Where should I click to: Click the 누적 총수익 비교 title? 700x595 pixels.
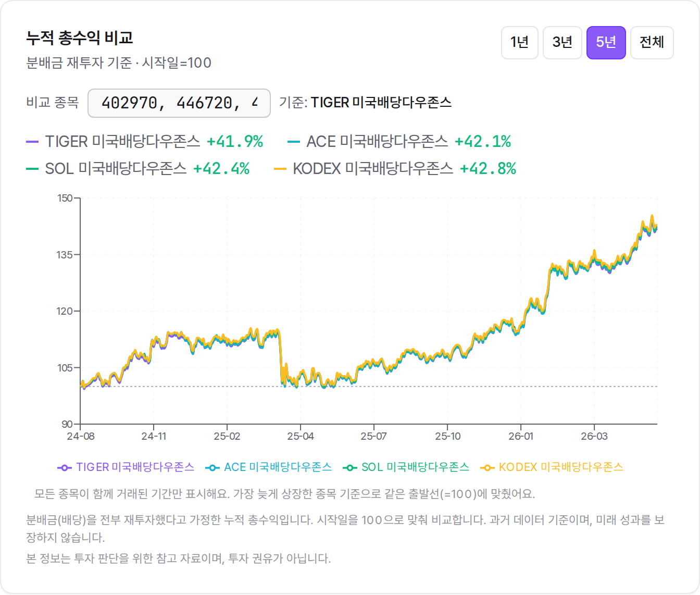[x=80, y=38]
